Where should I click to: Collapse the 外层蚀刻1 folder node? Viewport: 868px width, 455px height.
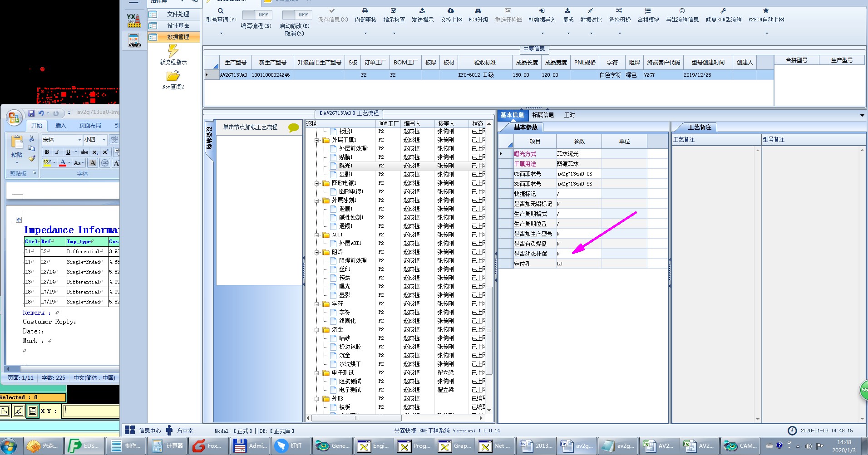(x=317, y=201)
